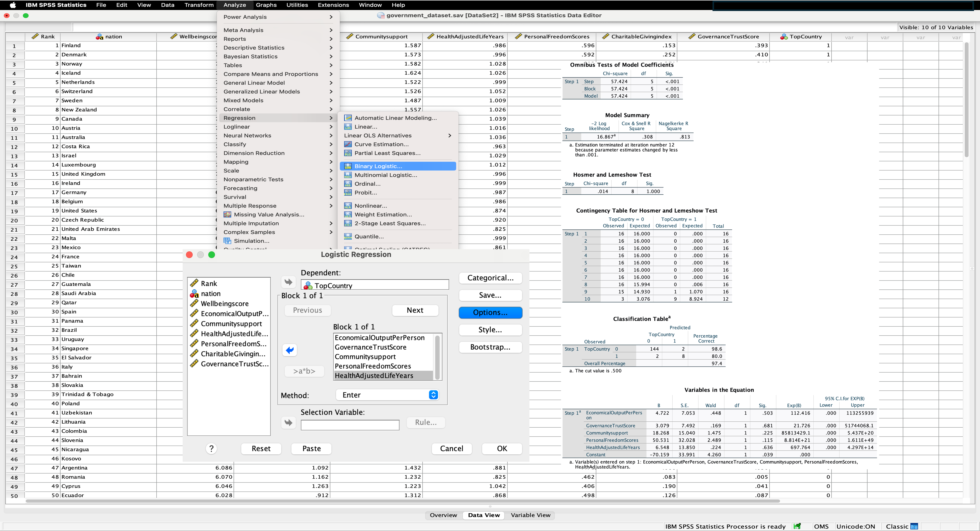This screenshot has width=980, height=531.
Task: Click the Missing Value Analysis icon
Action: click(x=227, y=214)
